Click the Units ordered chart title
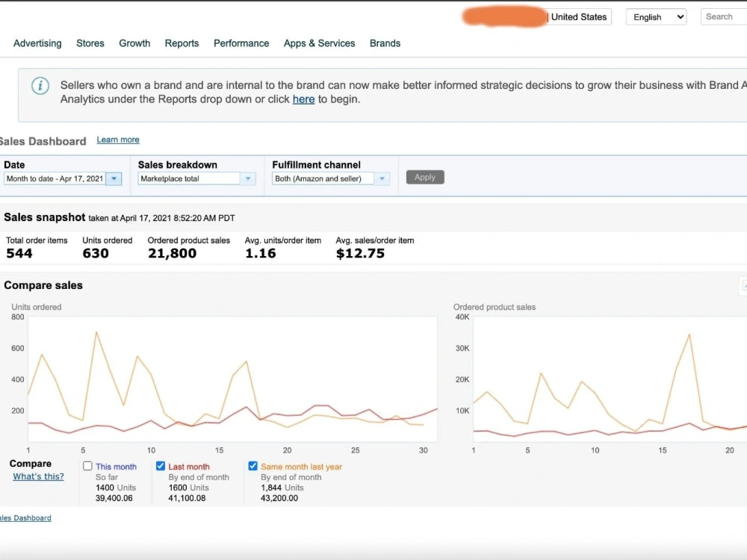The width and height of the screenshot is (747, 560). coord(36,307)
